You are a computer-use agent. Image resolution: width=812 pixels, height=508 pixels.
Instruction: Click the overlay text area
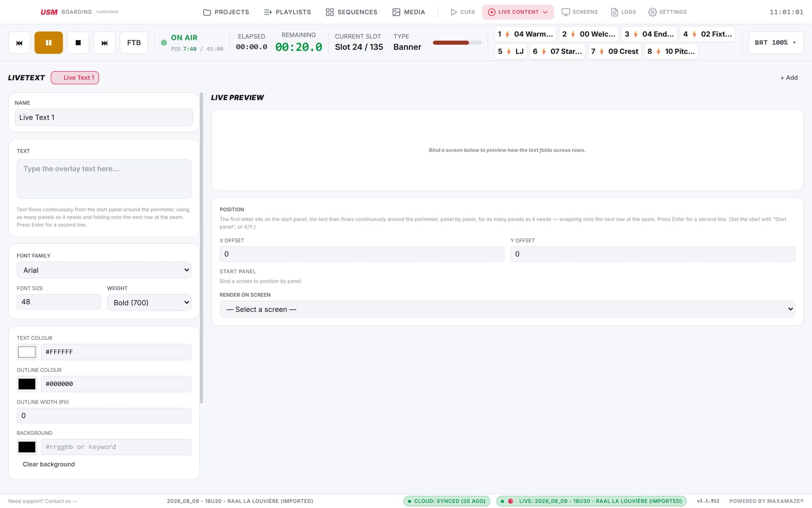pos(104,179)
